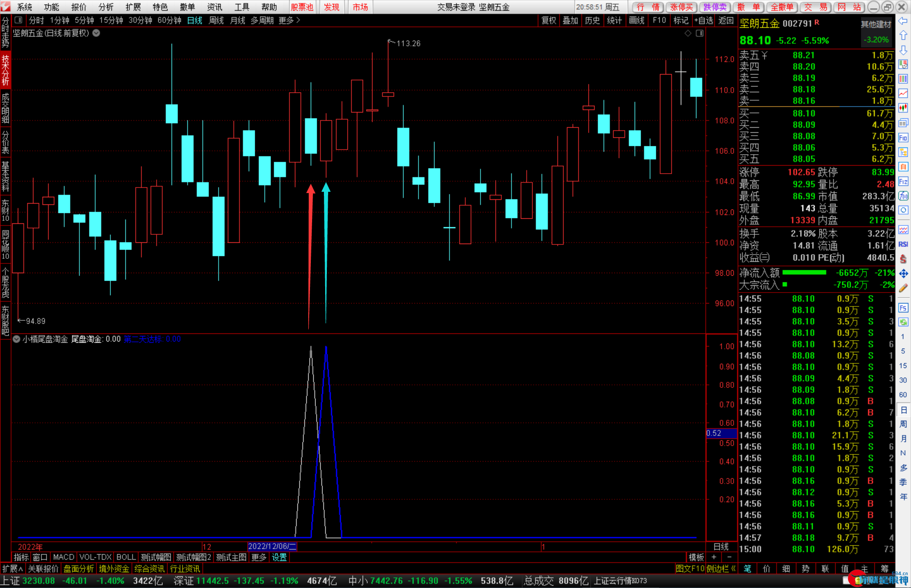Screen dimensions: 911x588
Task: Click the blue circle icon in sidebar
Action: click(x=903, y=210)
